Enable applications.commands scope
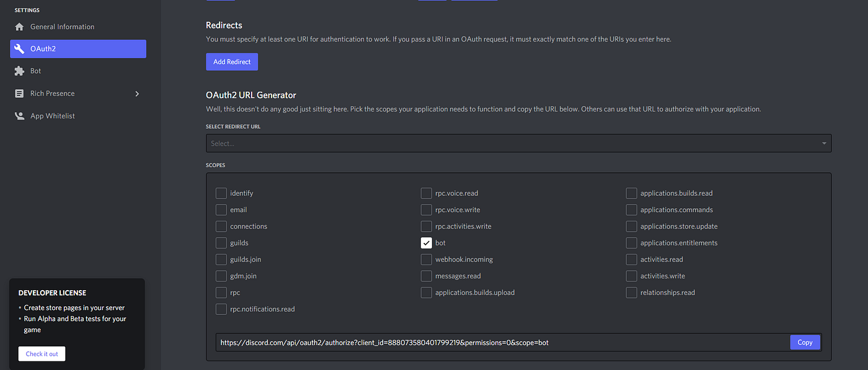 click(632, 210)
